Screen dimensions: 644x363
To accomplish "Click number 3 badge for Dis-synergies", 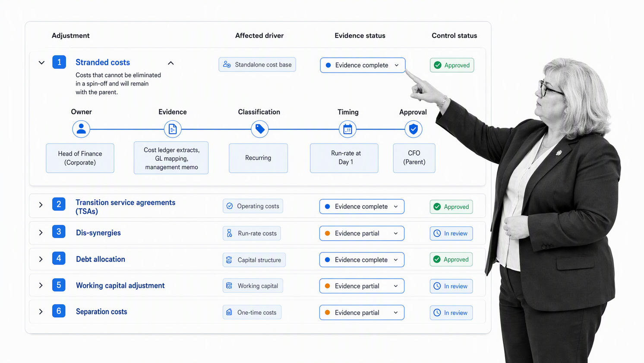I will pyautogui.click(x=59, y=232).
